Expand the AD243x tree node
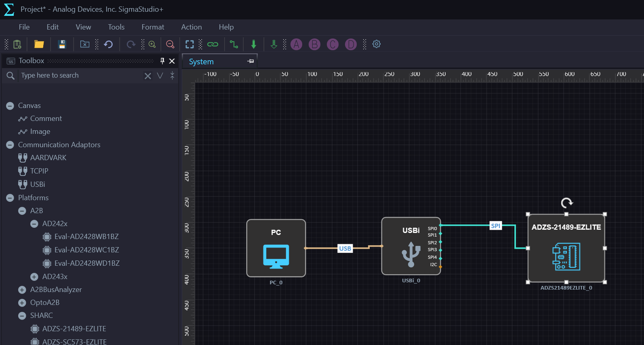 click(x=34, y=277)
